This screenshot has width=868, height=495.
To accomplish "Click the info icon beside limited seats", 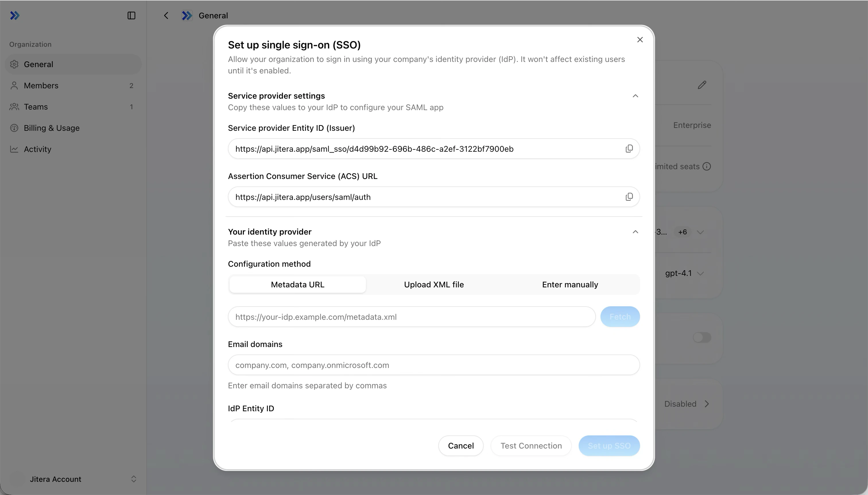I will point(707,167).
